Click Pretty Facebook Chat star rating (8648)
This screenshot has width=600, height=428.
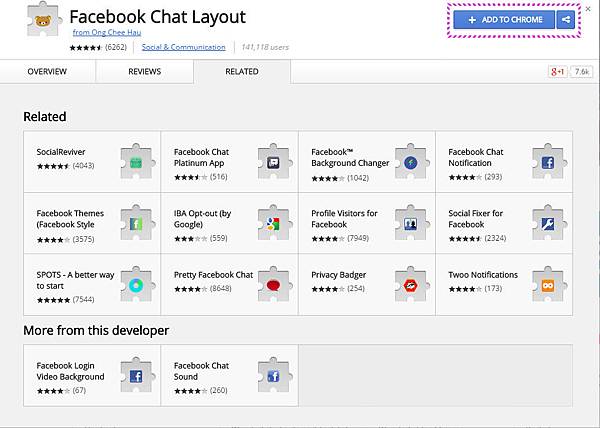tap(203, 289)
